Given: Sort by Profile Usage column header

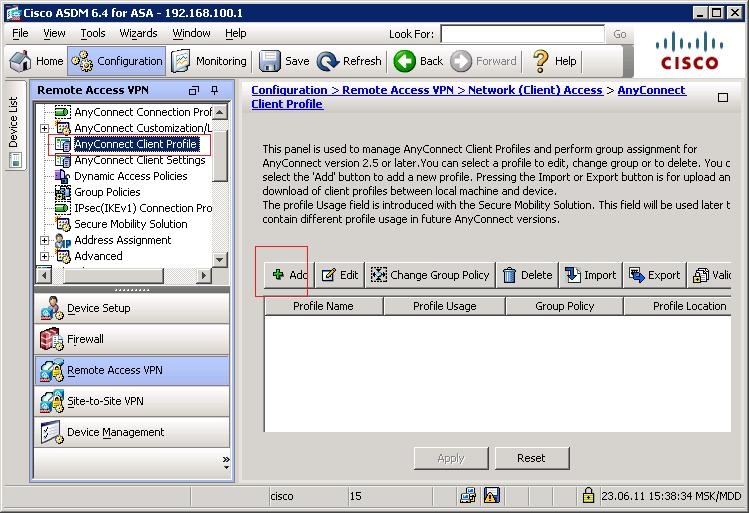Looking at the screenshot, I should [x=444, y=306].
